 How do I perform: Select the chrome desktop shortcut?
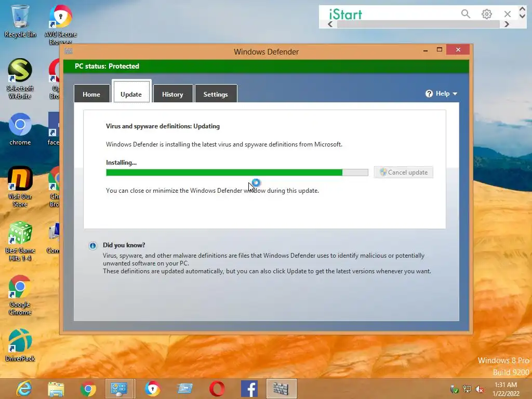[20, 129]
